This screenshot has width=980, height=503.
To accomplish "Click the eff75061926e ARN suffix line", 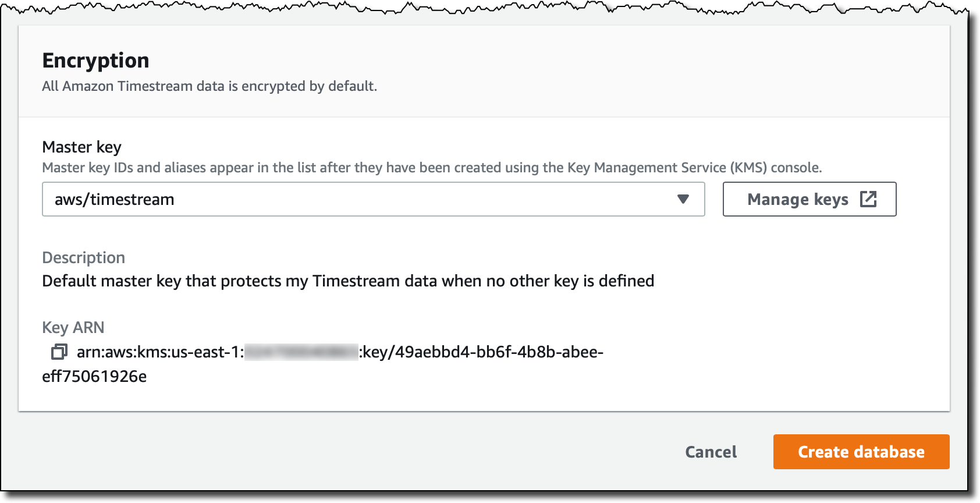I will point(94,377).
